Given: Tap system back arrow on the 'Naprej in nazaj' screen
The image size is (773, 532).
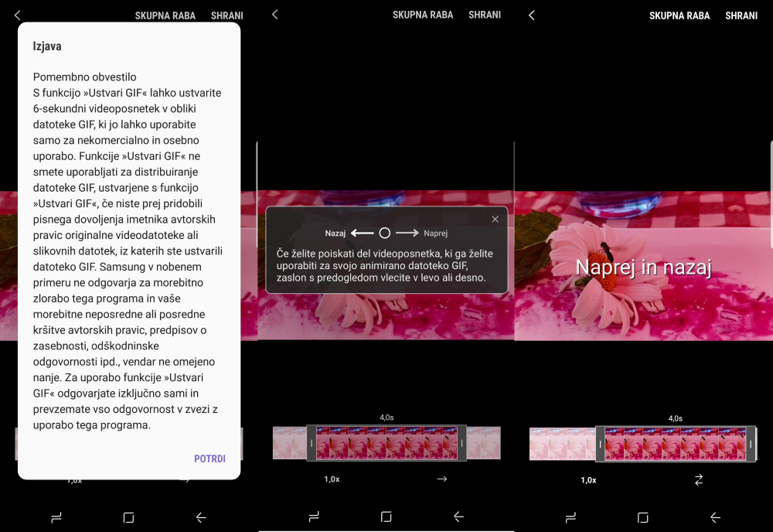Looking at the screenshot, I should 715,517.
